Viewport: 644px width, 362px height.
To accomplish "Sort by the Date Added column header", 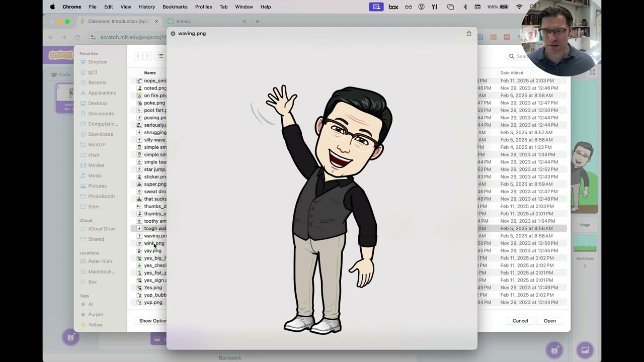I will pos(512,73).
